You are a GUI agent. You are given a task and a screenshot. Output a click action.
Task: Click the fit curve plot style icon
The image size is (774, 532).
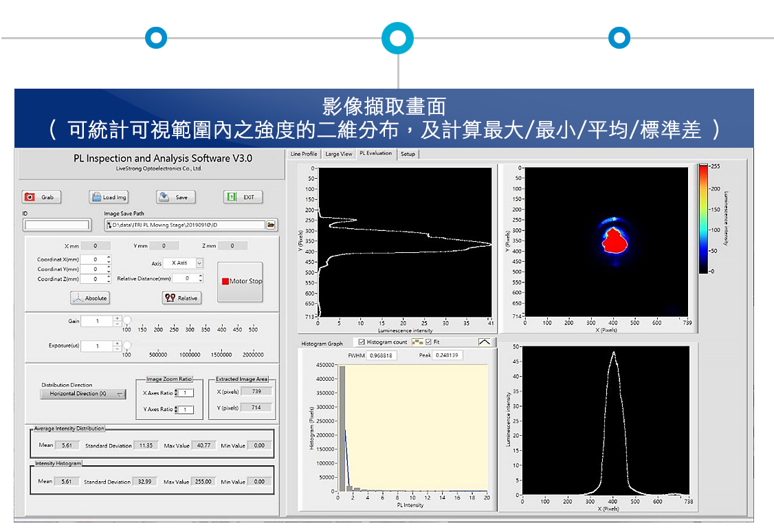[x=485, y=342]
